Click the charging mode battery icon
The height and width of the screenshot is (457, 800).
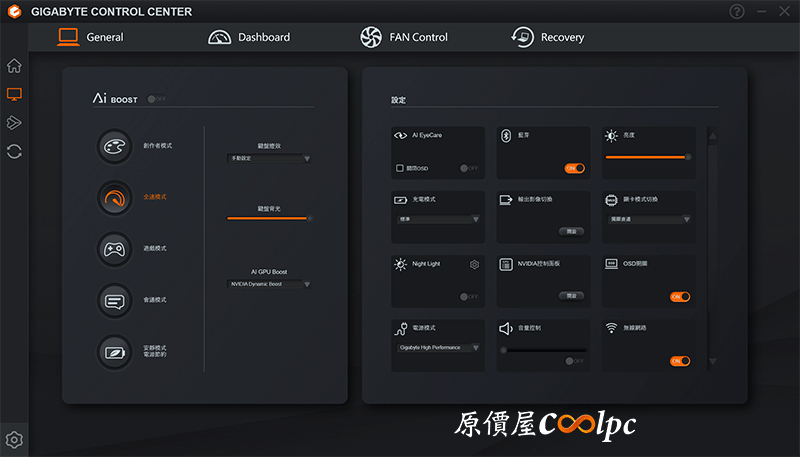pos(401,200)
